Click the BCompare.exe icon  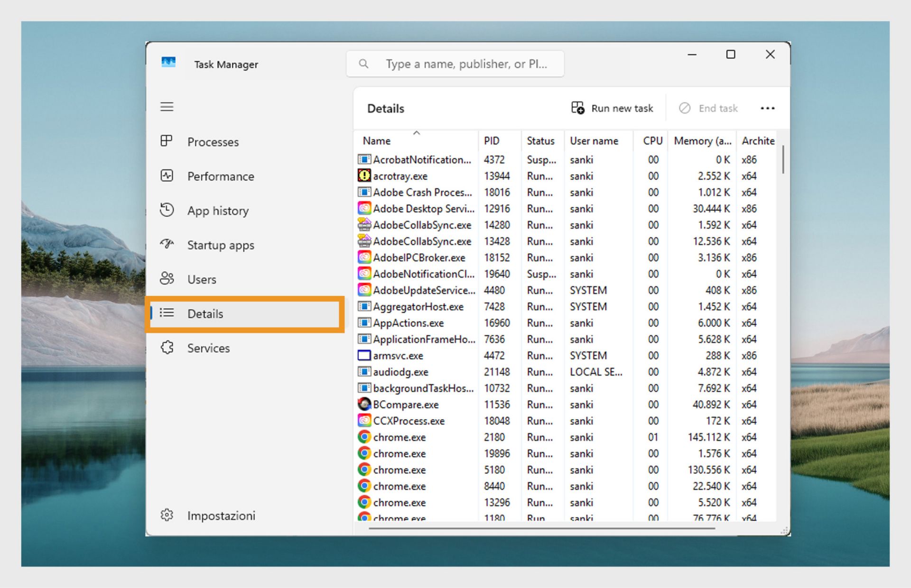(364, 404)
